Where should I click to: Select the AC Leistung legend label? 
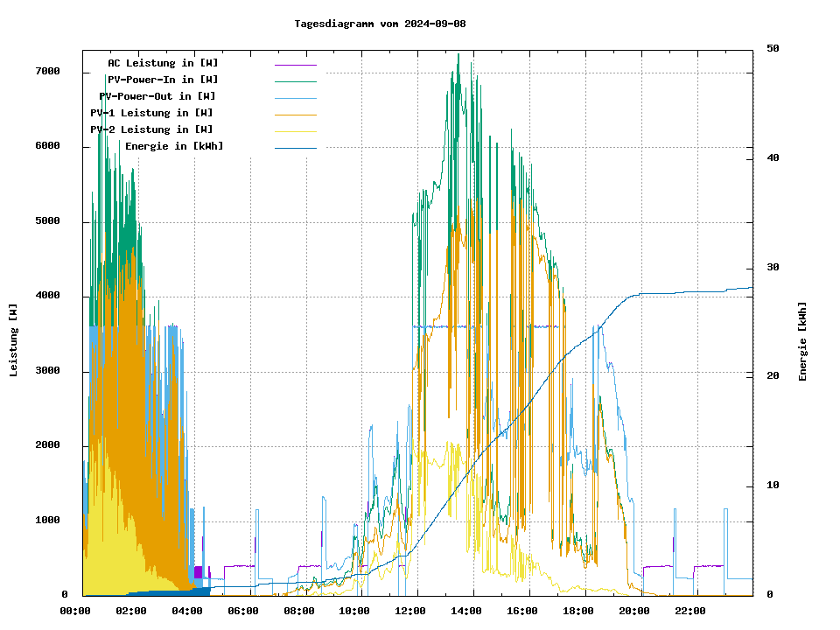[163, 63]
